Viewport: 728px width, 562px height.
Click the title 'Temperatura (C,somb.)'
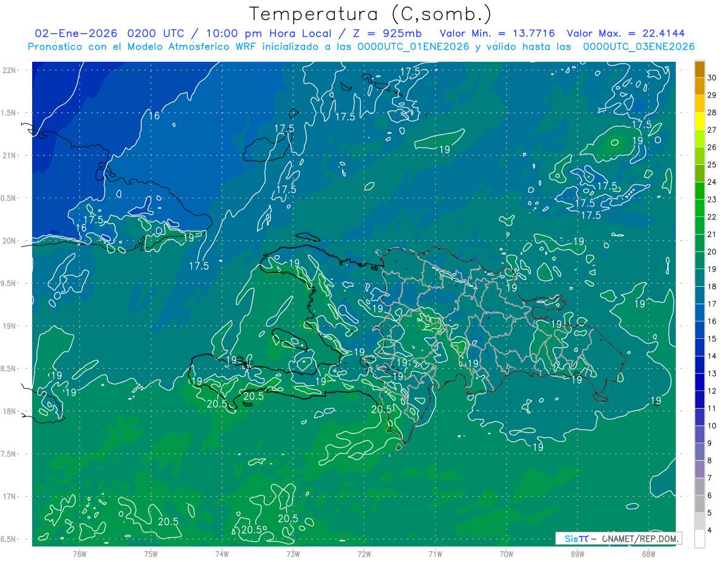tap(371, 14)
